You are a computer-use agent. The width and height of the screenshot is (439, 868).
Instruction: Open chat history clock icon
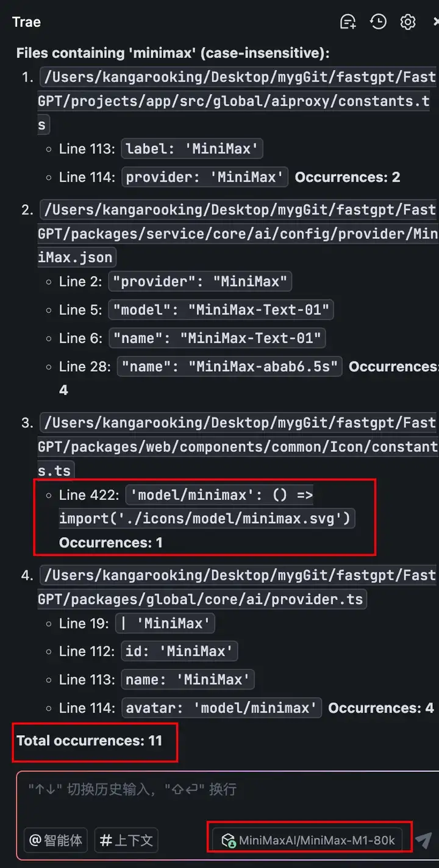click(379, 22)
